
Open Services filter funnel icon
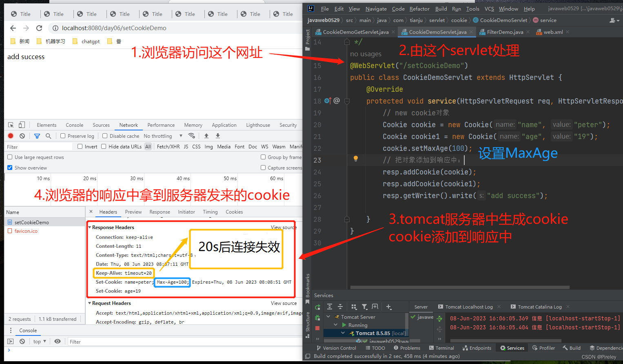[365, 307]
